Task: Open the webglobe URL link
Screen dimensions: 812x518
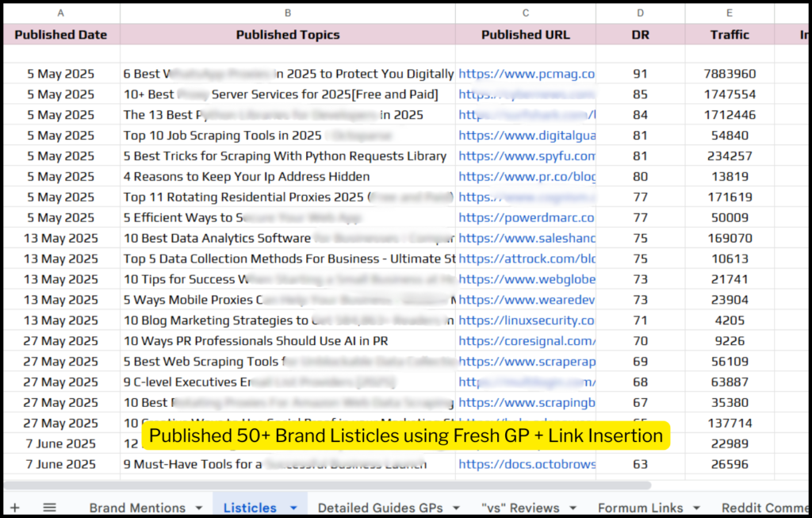Action: [x=527, y=279]
